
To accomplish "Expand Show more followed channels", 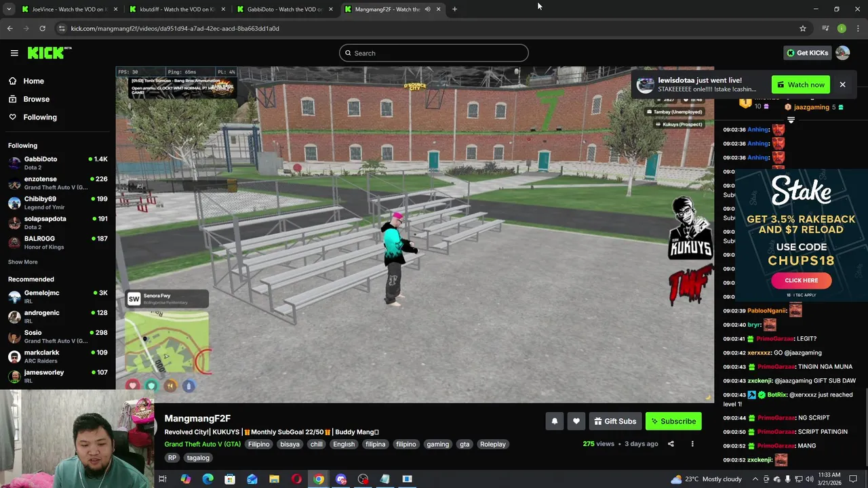I will tap(23, 262).
